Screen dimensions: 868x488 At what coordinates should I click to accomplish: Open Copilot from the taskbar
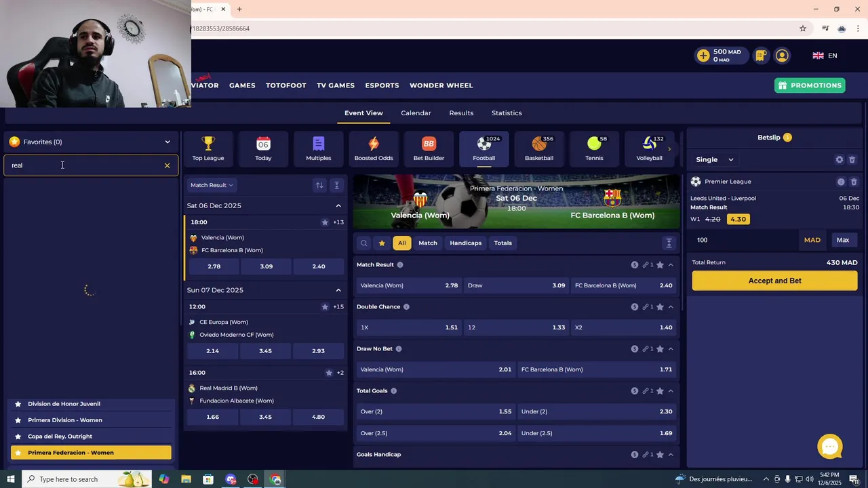click(x=164, y=479)
